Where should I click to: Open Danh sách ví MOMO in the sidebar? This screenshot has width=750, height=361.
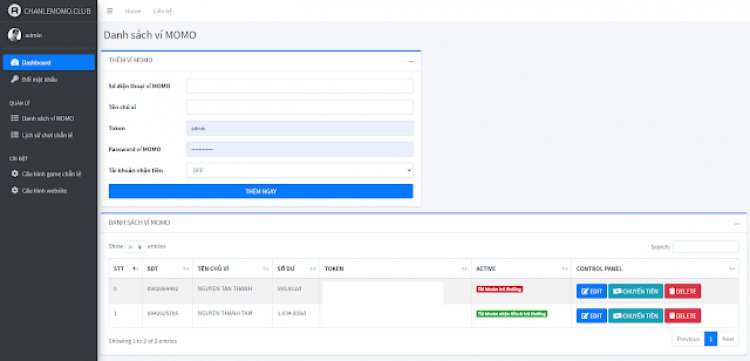[x=49, y=118]
